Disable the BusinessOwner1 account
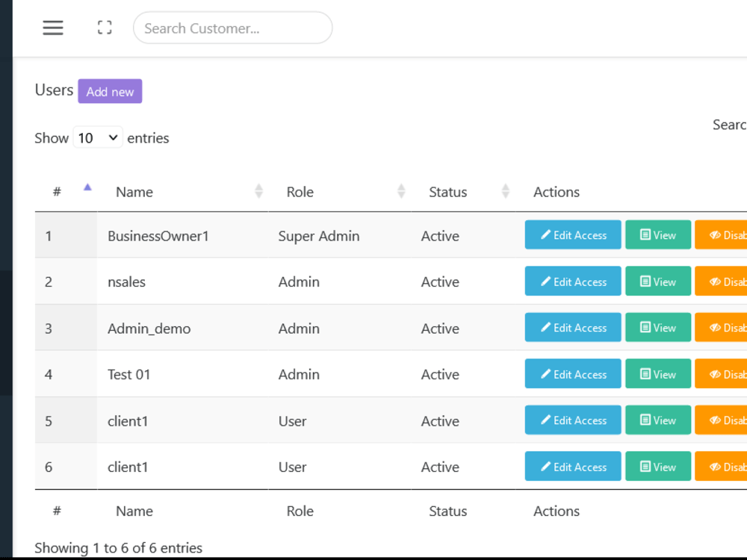This screenshot has height=560, width=747. 721,234
